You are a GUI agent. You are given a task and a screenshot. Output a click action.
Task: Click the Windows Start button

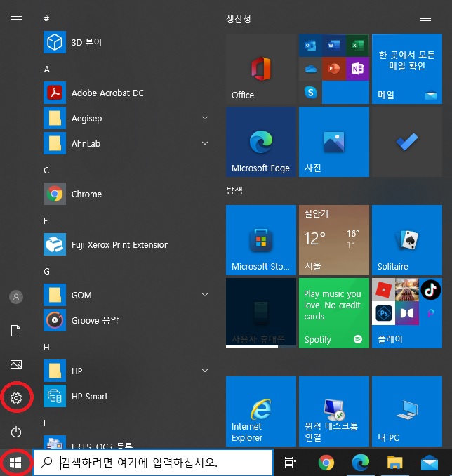pos(15,463)
